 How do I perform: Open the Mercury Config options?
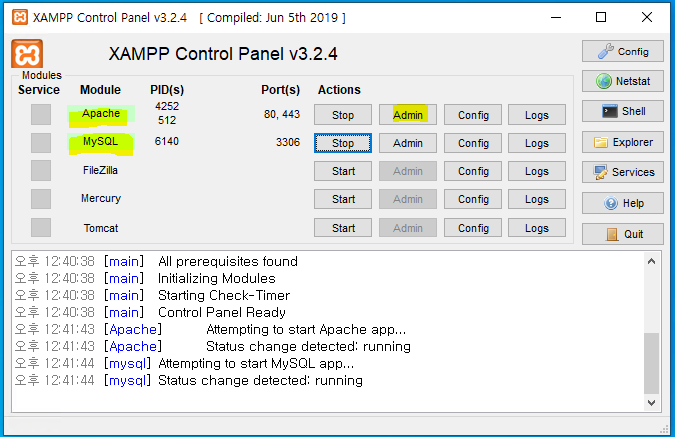pos(473,199)
